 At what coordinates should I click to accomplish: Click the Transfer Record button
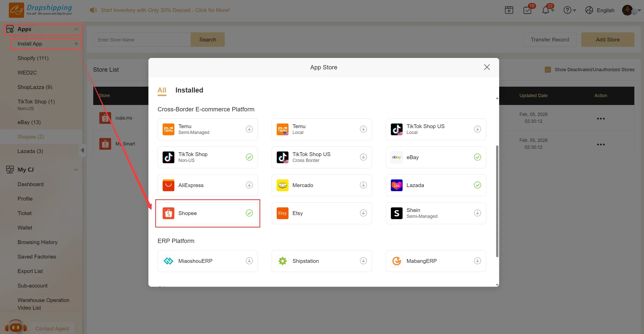[549, 40]
